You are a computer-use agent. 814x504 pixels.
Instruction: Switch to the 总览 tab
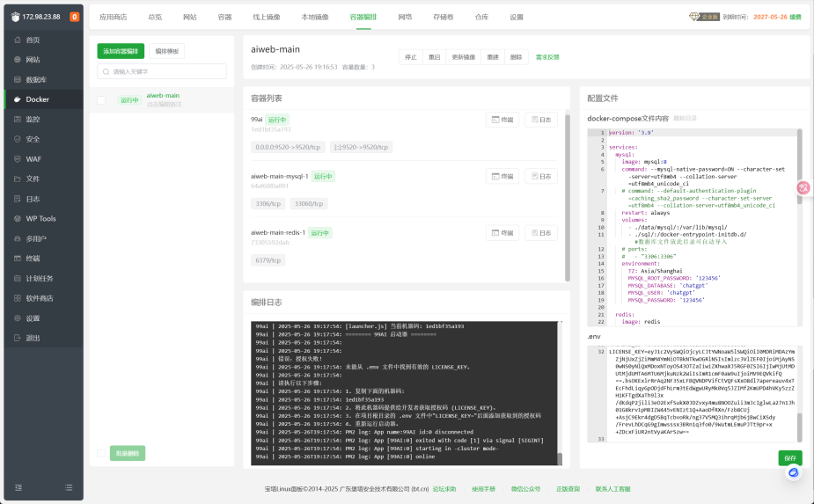pyautogui.click(x=155, y=17)
